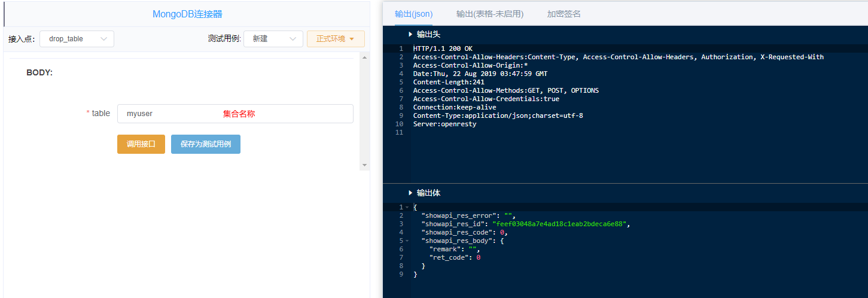
Task: Click the Access-Control-Allow-Origin:* line
Action: 470,65
